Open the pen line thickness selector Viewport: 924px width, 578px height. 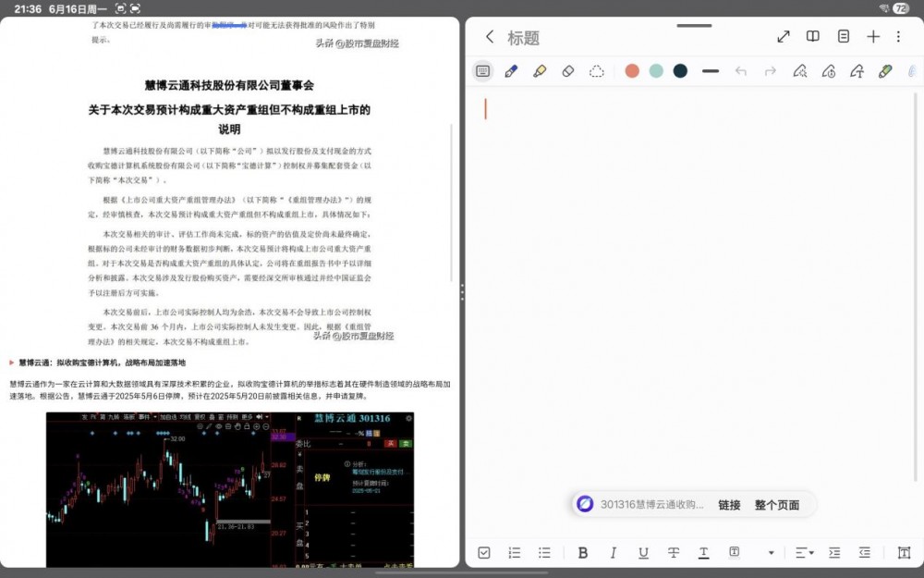pos(711,71)
